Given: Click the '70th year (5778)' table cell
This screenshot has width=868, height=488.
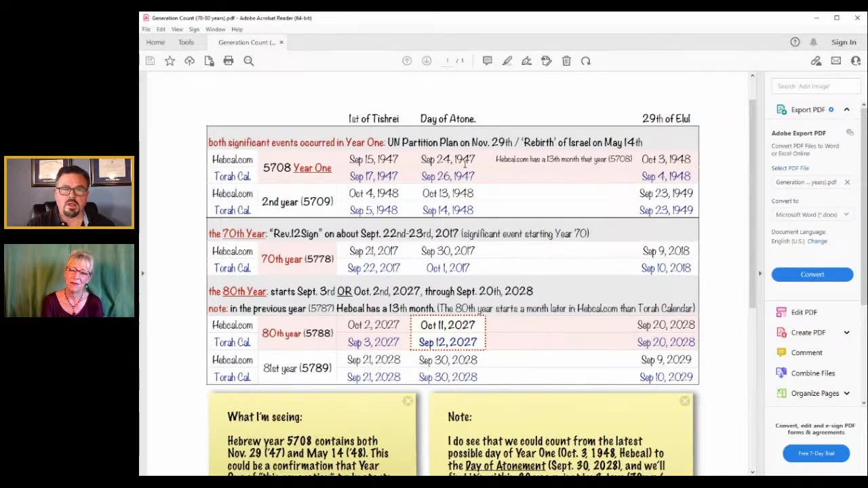Looking at the screenshot, I should tap(298, 259).
